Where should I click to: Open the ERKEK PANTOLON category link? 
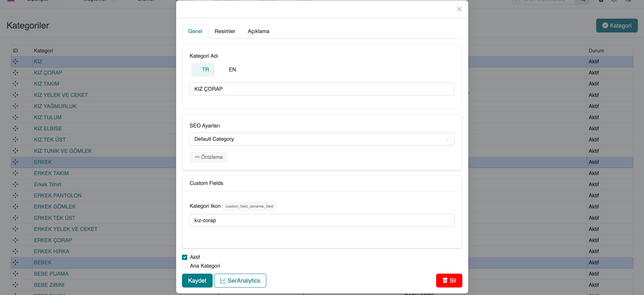[x=58, y=196]
